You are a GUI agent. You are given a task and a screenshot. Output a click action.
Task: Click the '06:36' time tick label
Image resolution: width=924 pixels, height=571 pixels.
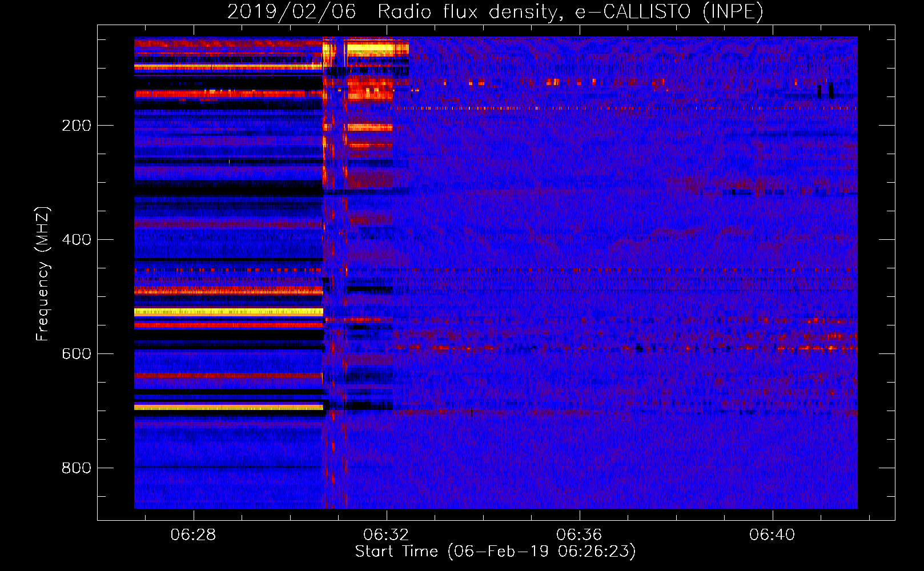(x=580, y=534)
